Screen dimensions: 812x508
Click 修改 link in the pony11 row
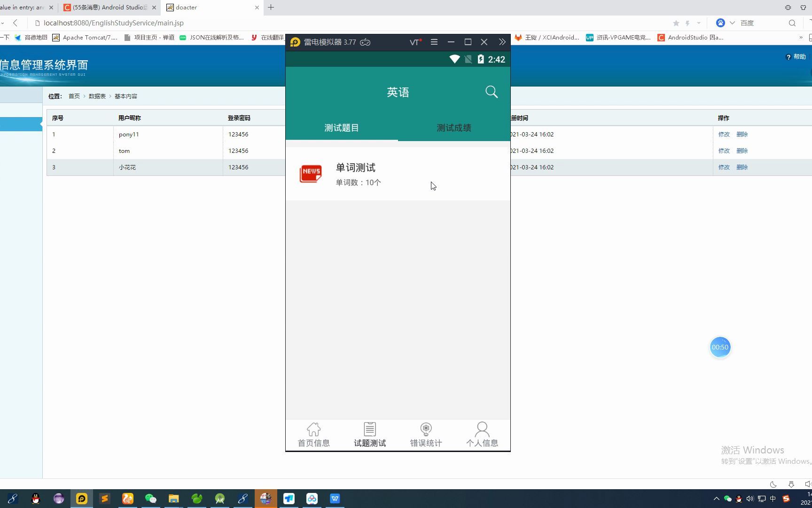click(x=724, y=134)
